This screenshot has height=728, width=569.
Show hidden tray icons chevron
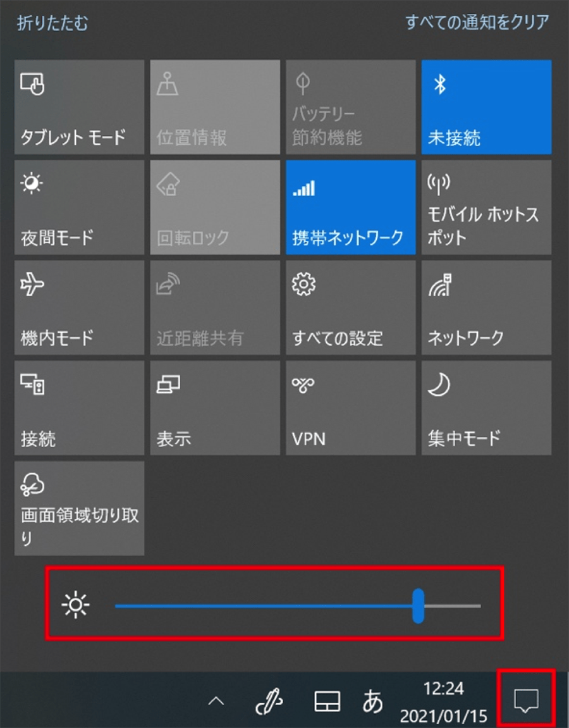coord(216,701)
